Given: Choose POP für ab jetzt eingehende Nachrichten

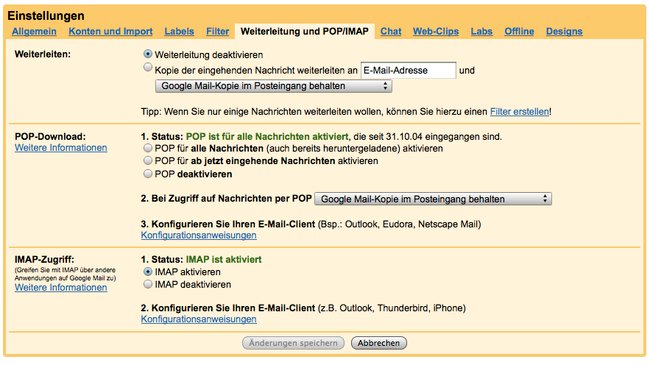Looking at the screenshot, I should (x=148, y=161).
